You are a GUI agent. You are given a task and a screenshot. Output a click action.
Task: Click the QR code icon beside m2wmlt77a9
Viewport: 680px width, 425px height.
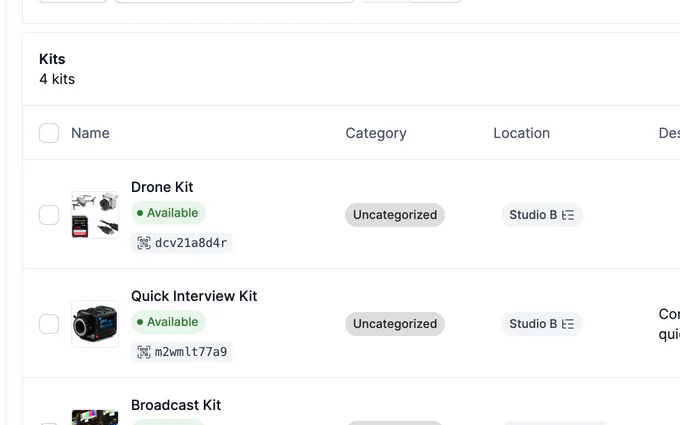pos(144,352)
